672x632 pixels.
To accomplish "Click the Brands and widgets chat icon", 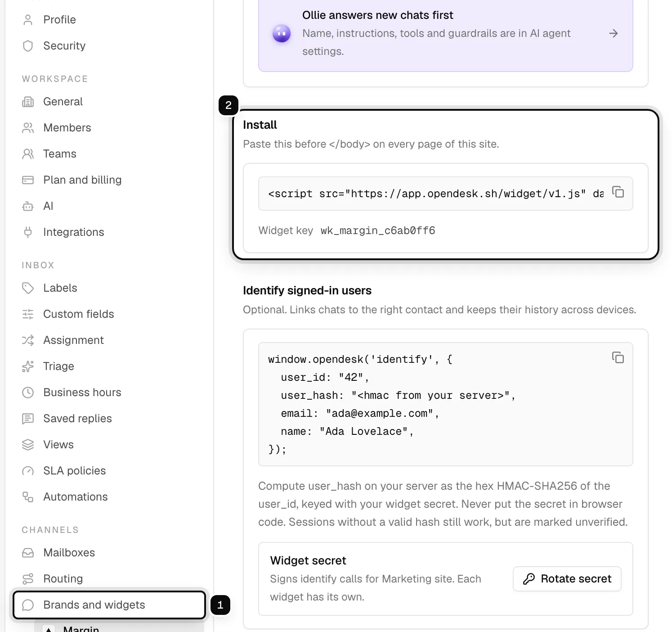I will 28,605.
